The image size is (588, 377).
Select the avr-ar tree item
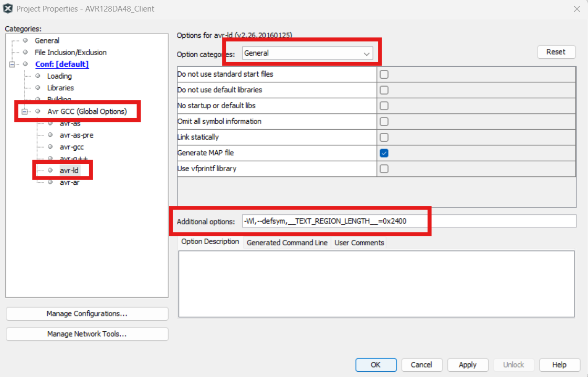[x=69, y=182]
